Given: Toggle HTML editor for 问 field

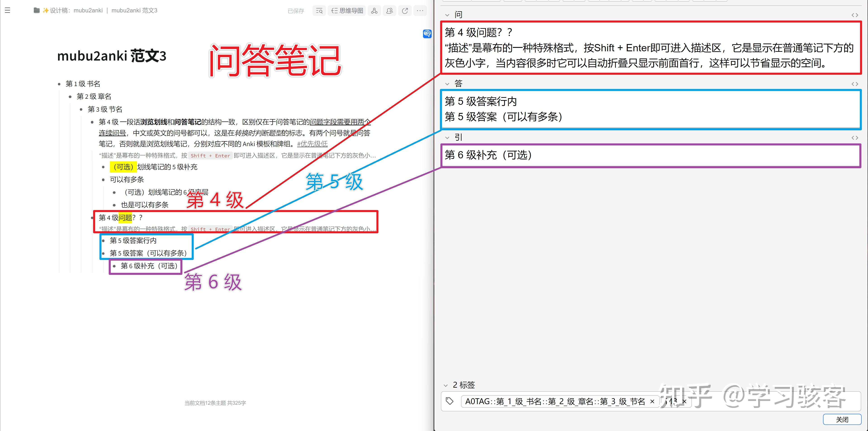Looking at the screenshot, I should click(x=854, y=15).
